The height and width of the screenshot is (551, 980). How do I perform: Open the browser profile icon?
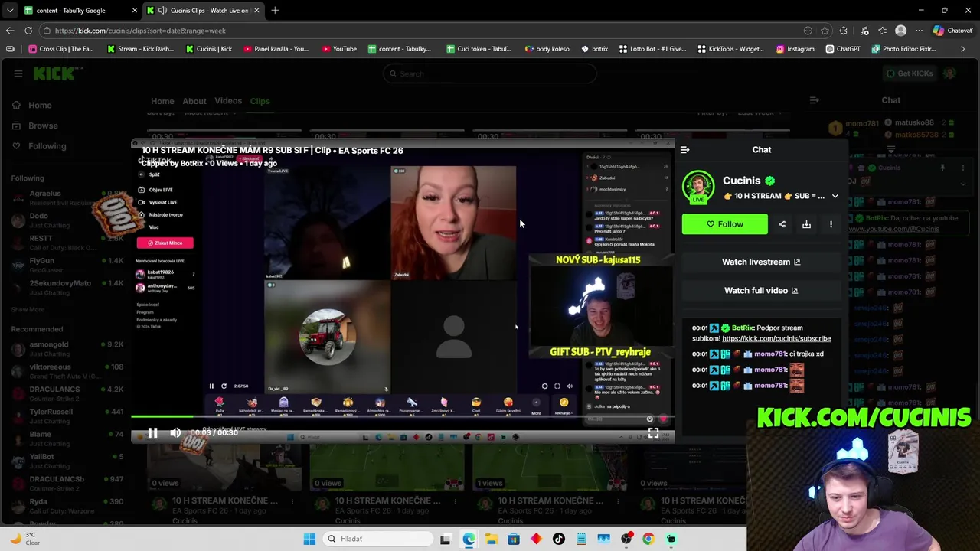[x=901, y=31]
